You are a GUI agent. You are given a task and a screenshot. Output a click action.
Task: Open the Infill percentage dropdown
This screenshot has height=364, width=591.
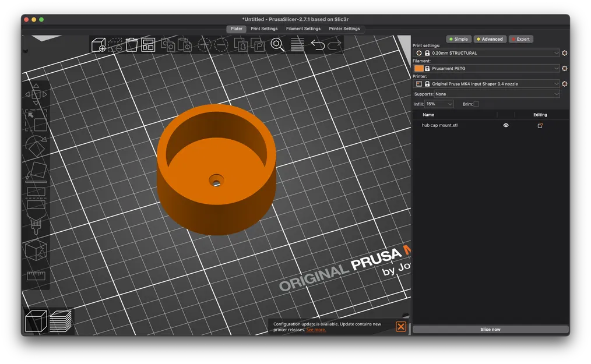pyautogui.click(x=439, y=104)
